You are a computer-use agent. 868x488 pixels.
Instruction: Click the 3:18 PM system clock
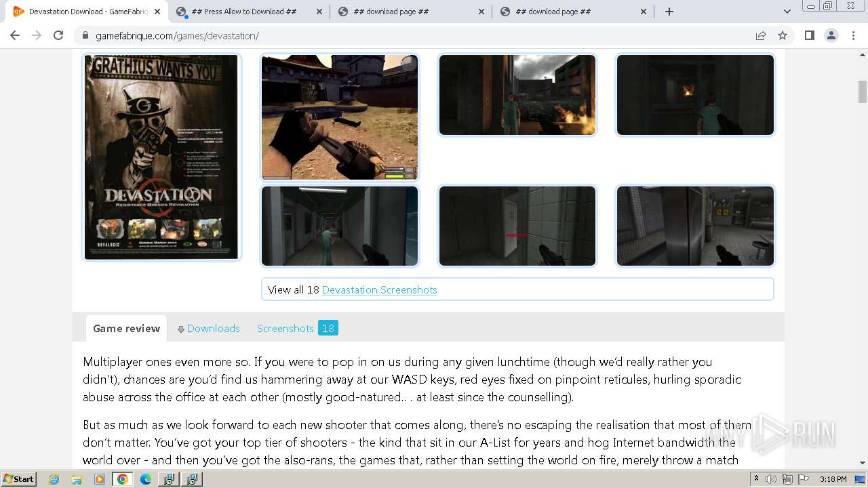(x=833, y=479)
